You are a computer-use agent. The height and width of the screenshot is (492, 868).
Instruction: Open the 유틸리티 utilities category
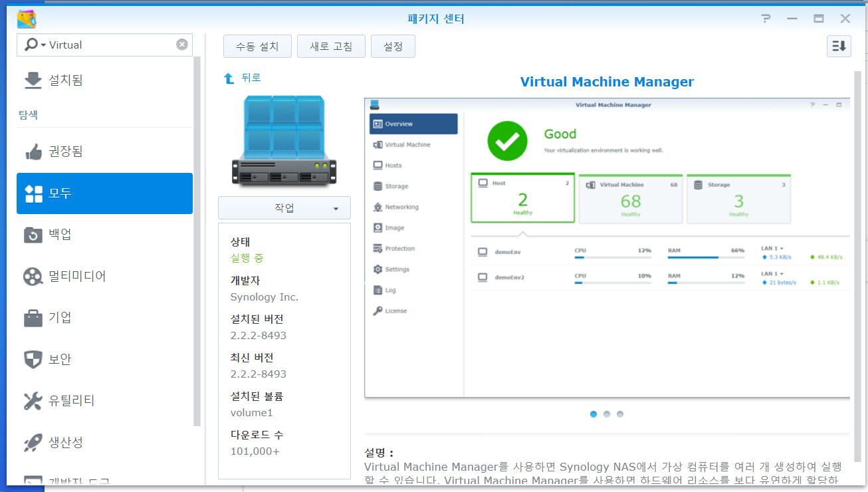pyautogui.click(x=104, y=401)
